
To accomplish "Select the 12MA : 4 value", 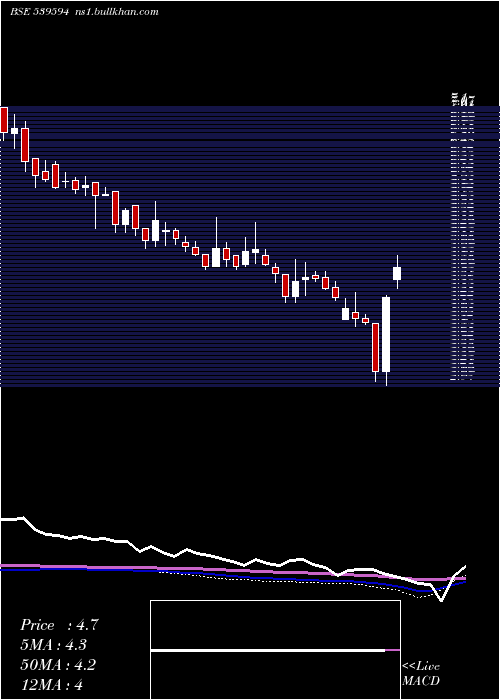I will point(51,684).
